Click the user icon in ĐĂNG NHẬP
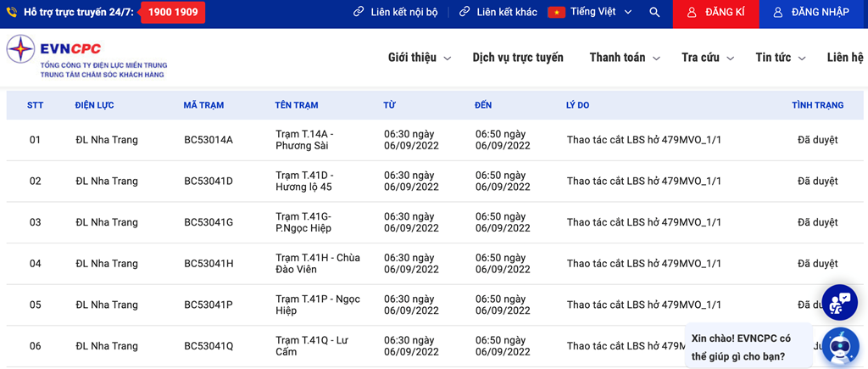Image resolution: width=868 pixels, height=369 pixels. coord(777,13)
